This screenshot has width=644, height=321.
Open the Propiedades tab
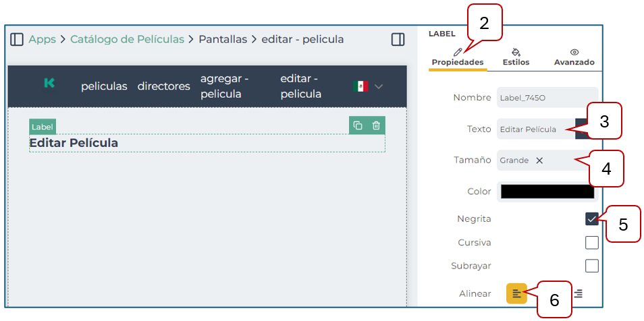coord(458,57)
